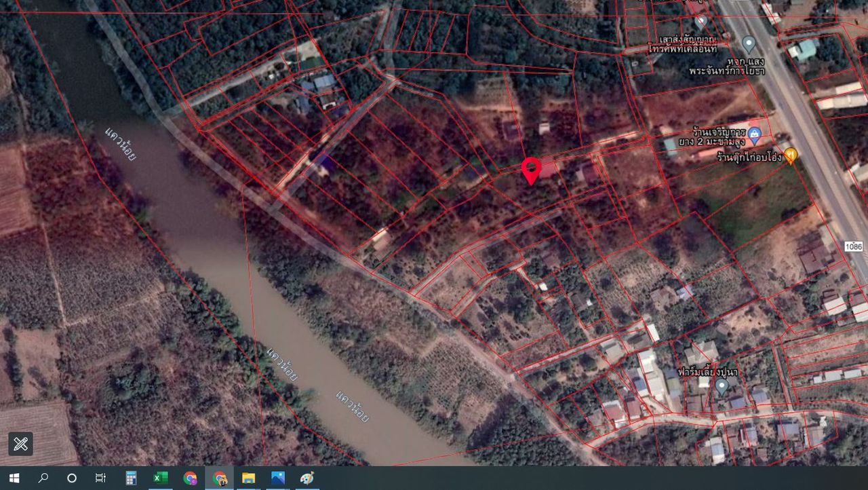Switch to Excel on the taskbar
The image size is (868, 490).
161,478
